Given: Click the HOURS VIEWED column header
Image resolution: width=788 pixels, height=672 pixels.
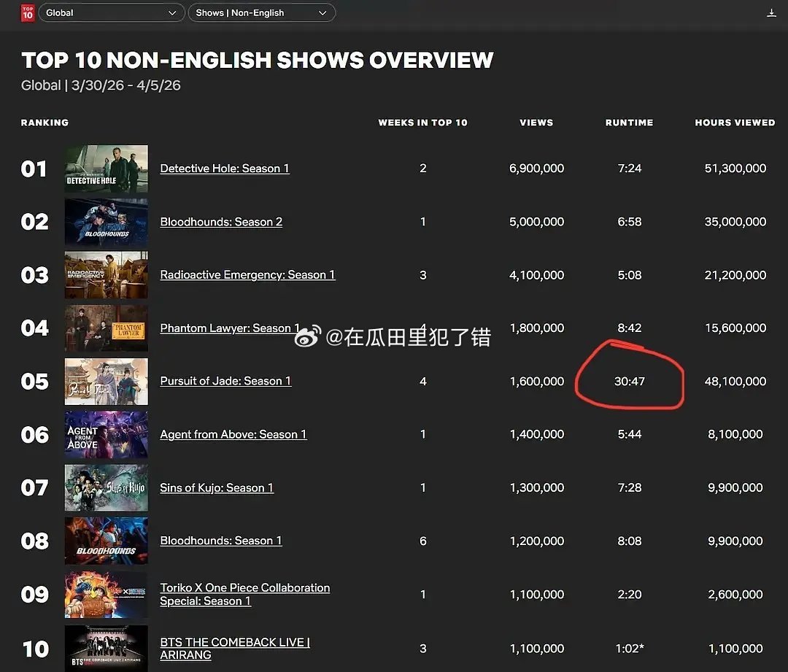Looking at the screenshot, I should (x=735, y=123).
